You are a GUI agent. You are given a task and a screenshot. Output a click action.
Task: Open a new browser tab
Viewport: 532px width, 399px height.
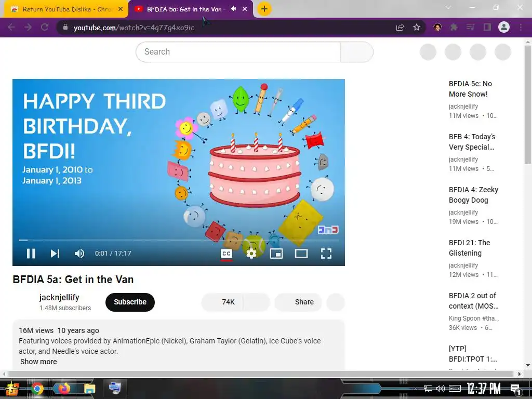[x=264, y=9]
